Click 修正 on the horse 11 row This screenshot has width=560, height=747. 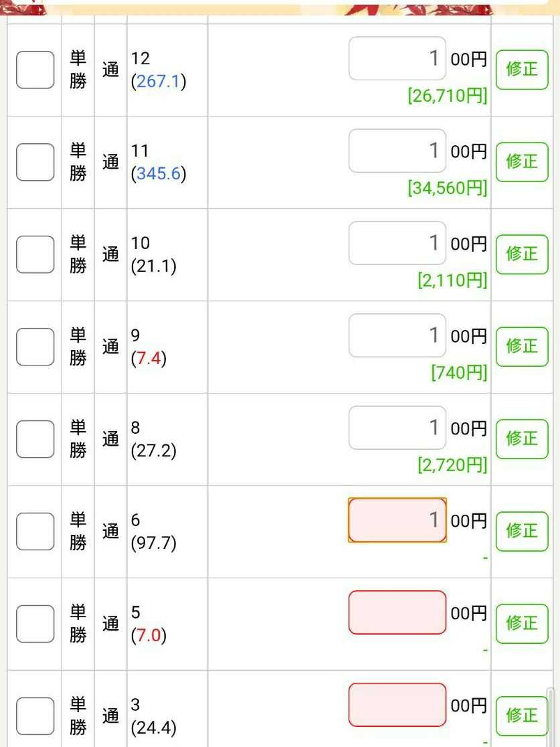tap(522, 161)
